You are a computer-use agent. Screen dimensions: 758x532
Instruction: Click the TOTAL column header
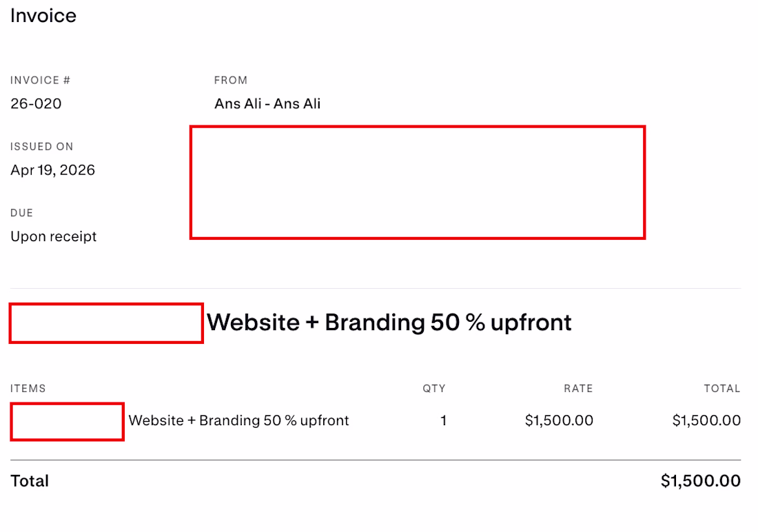click(721, 389)
